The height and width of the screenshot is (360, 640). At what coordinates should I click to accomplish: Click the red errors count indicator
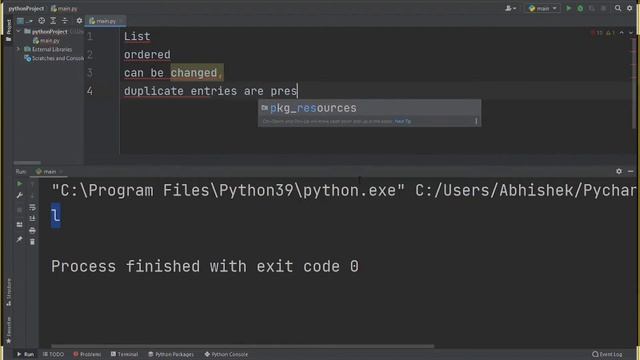click(597, 33)
